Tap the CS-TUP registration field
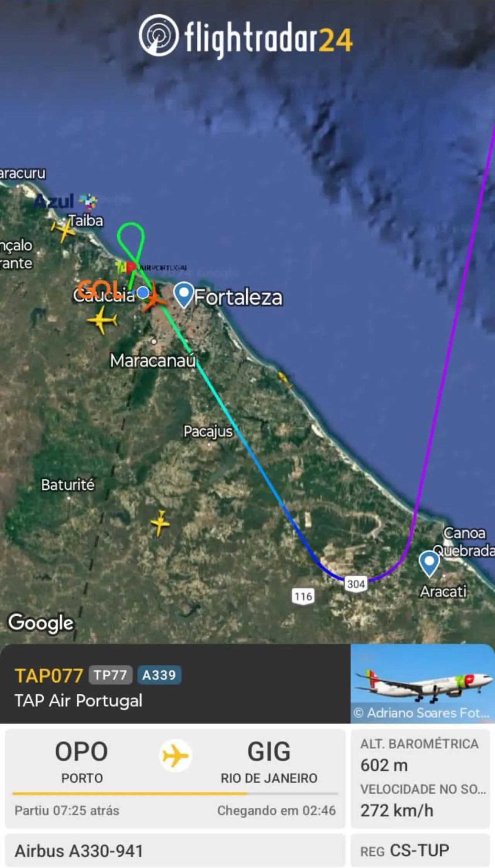The height and width of the screenshot is (868, 495). click(x=420, y=850)
